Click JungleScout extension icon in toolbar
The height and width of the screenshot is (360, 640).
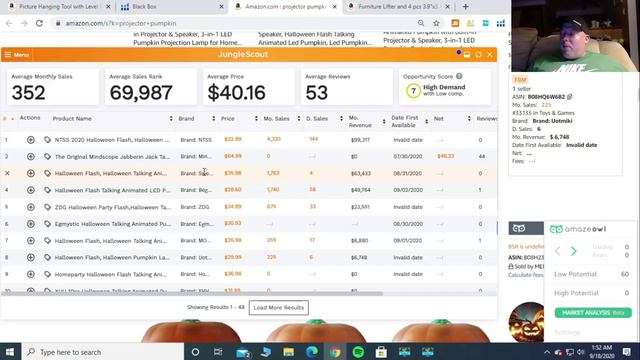[x=455, y=23]
